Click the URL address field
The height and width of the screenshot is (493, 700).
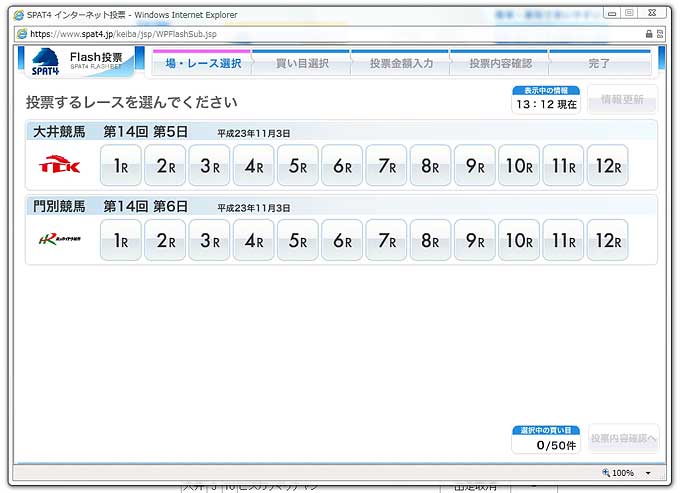[x=300, y=34]
